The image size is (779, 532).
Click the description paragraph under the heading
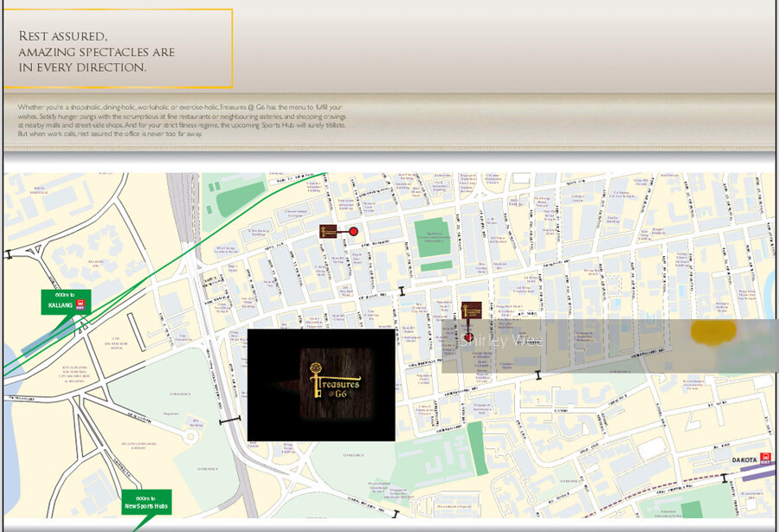click(182, 120)
